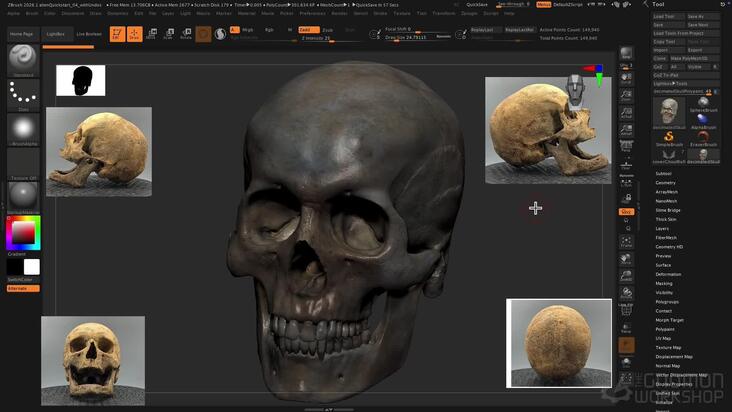This screenshot has height=412, width=732.
Task: Open the Sculptris Pro mode icon
Action: pyautogui.click(x=220, y=34)
